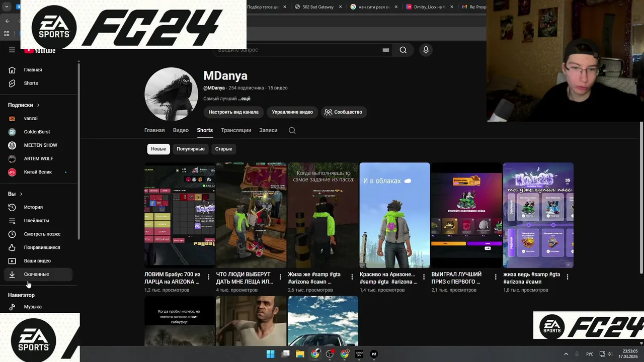
Task: Switch to the Видео channel tab
Action: point(181,130)
